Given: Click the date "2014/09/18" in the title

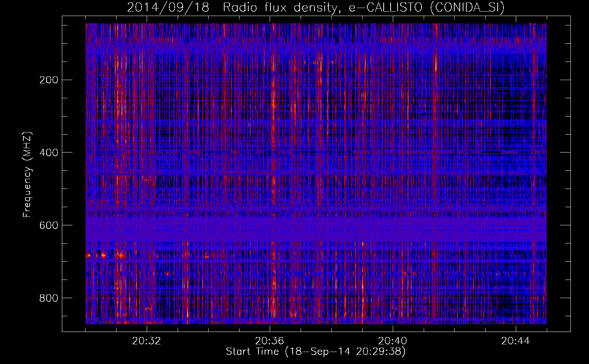Looking at the screenshot, I should pyautogui.click(x=168, y=8).
